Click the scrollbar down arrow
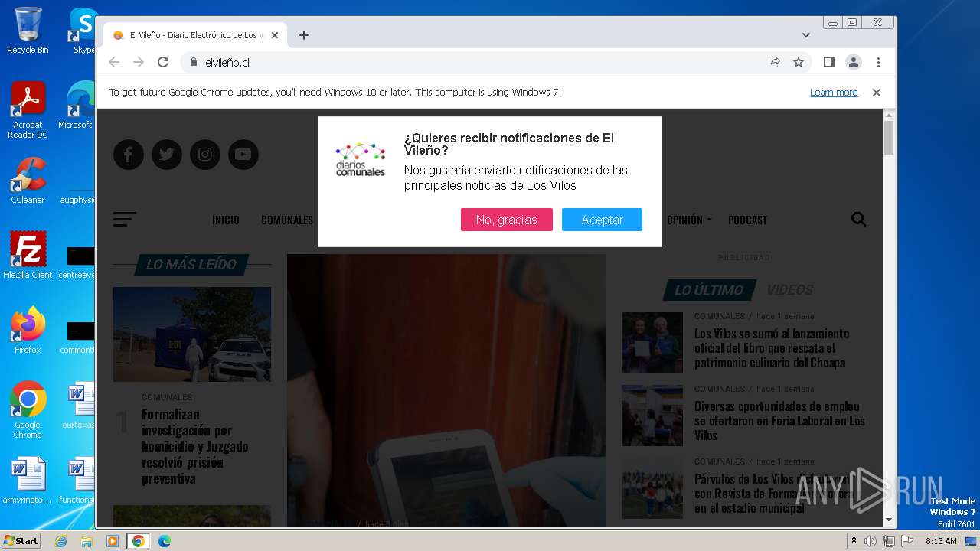Image resolution: width=980 pixels, height=551 pixels. coord(889,520)
